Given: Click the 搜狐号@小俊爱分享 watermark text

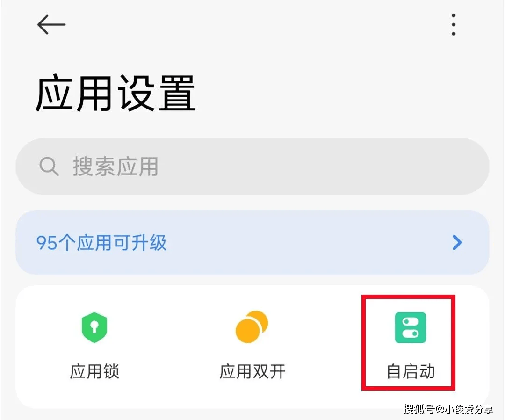Looking at the screenshot, I should pos(448,409).
